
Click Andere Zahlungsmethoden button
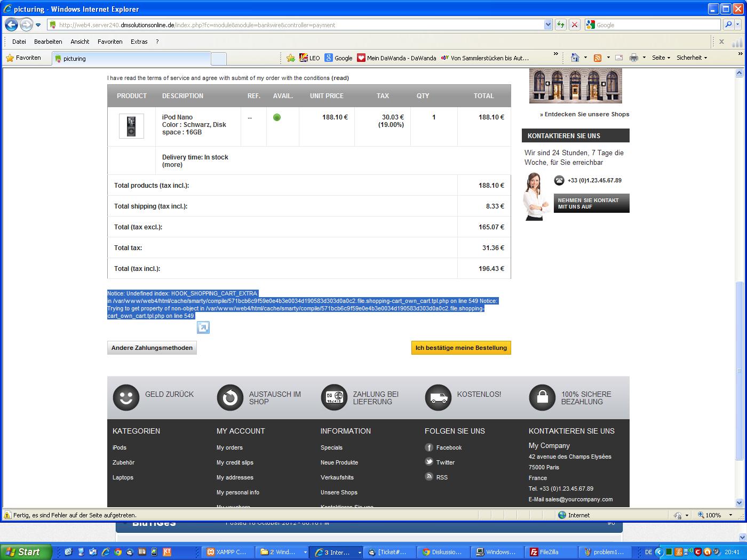coord(152,348)
